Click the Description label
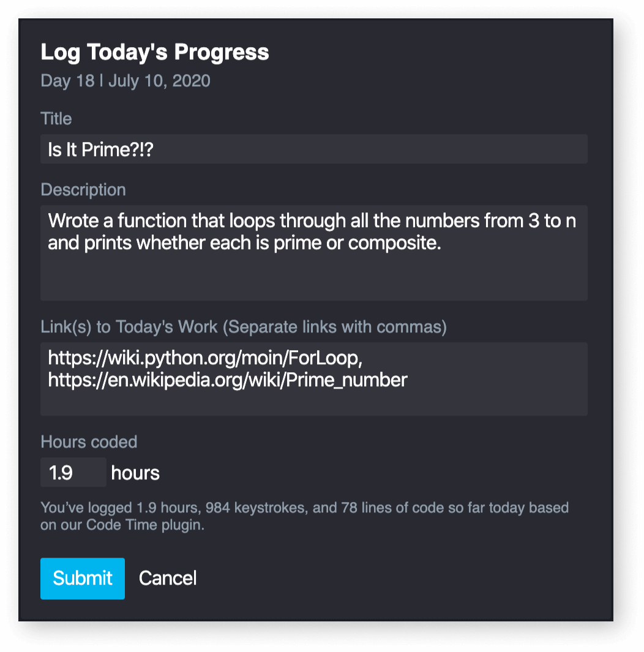Image resolution: width=644 pixels, height=652 pixels. pos(83,190)
